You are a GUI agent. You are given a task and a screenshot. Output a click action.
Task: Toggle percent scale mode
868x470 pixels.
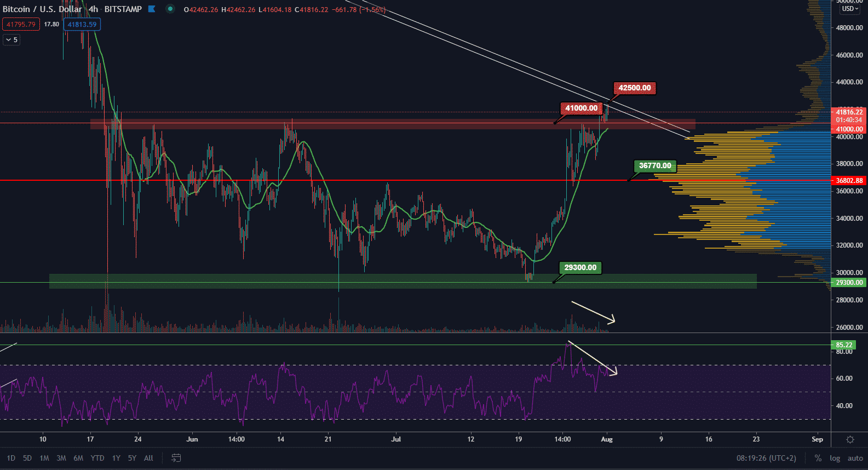click(x=818, y=458)
